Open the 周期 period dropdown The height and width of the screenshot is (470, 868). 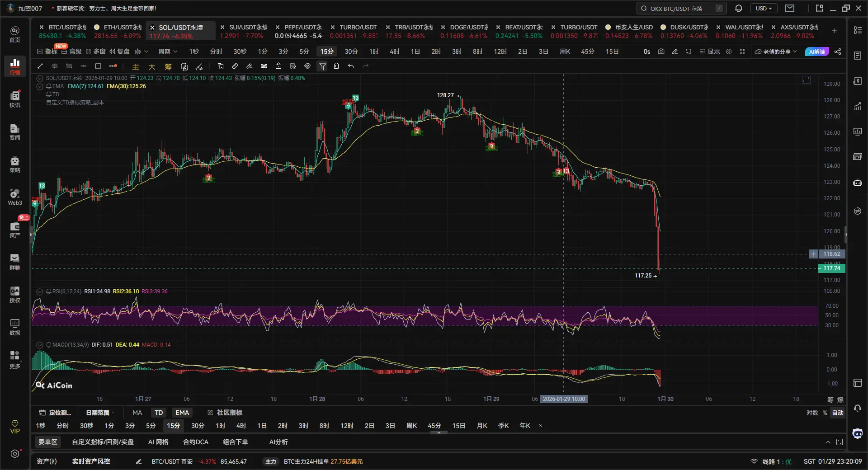[167, 52]
